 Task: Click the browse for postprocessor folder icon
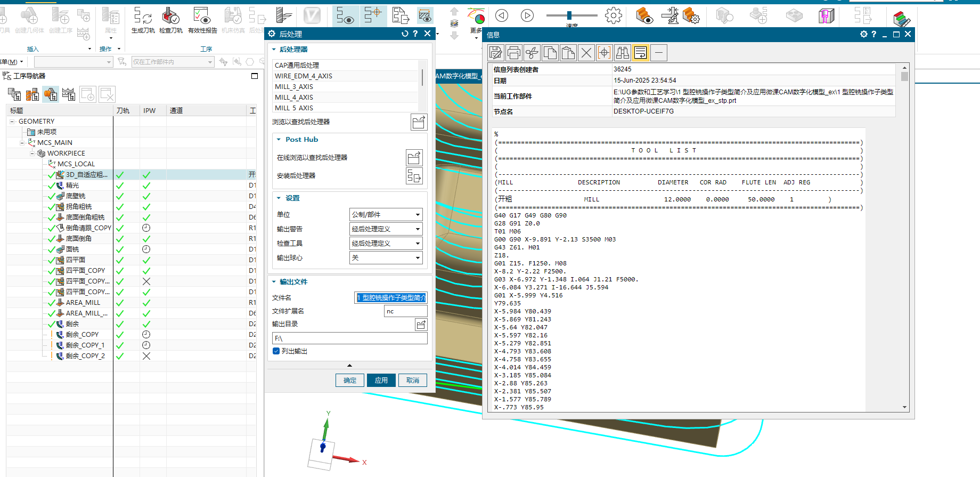pyautogui.click(x=419, y=122)
